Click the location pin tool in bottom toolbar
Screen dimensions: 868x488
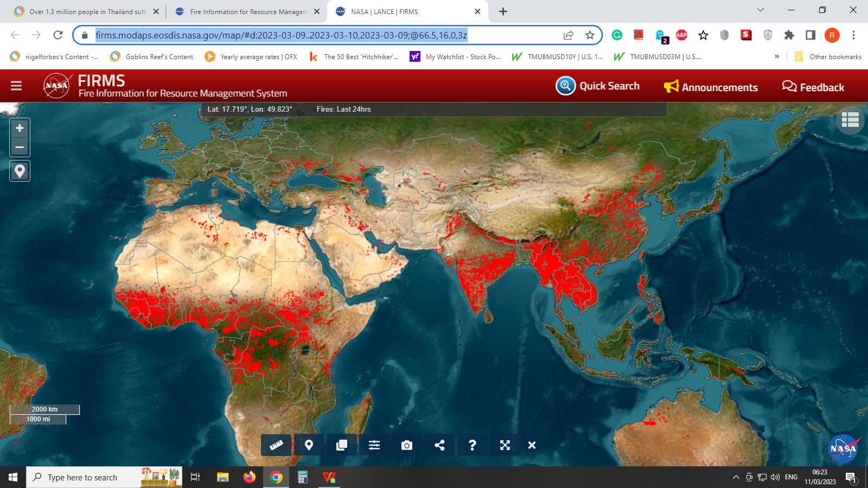(x=309, y=445)
